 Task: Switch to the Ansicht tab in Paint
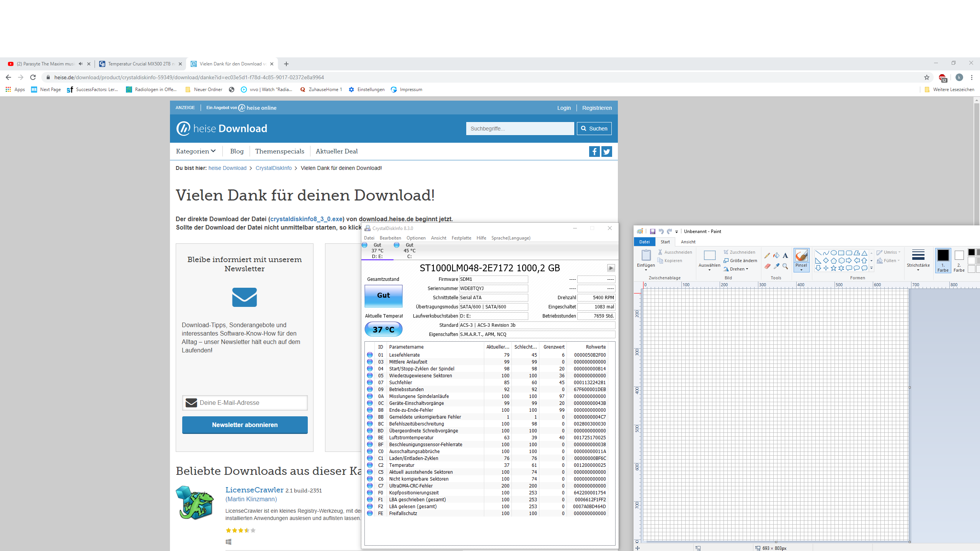point(688,242)
